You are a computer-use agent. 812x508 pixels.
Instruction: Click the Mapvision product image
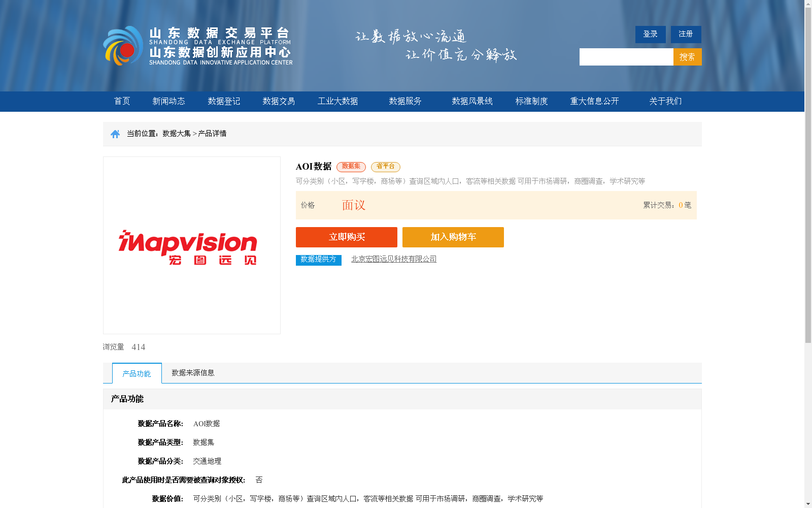click(x=192, y=245)
